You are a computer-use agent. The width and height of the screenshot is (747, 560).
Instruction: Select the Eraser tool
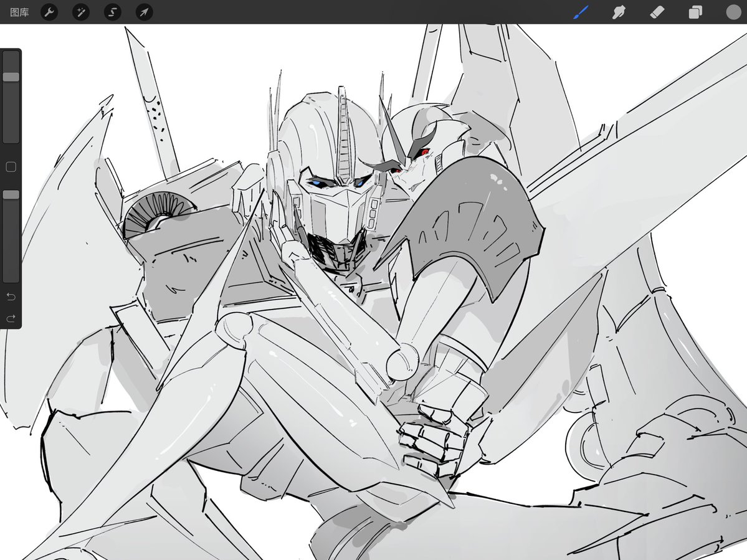[x=657, y=12]
